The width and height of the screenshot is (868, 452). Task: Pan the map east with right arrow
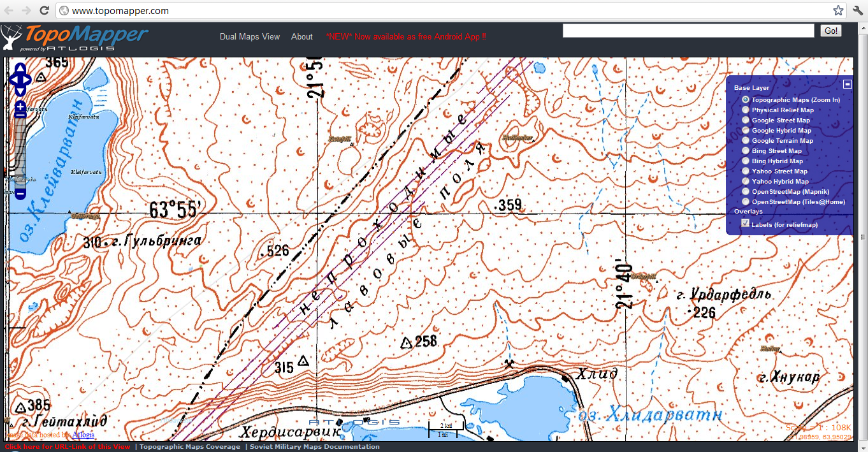pos(27,80)
